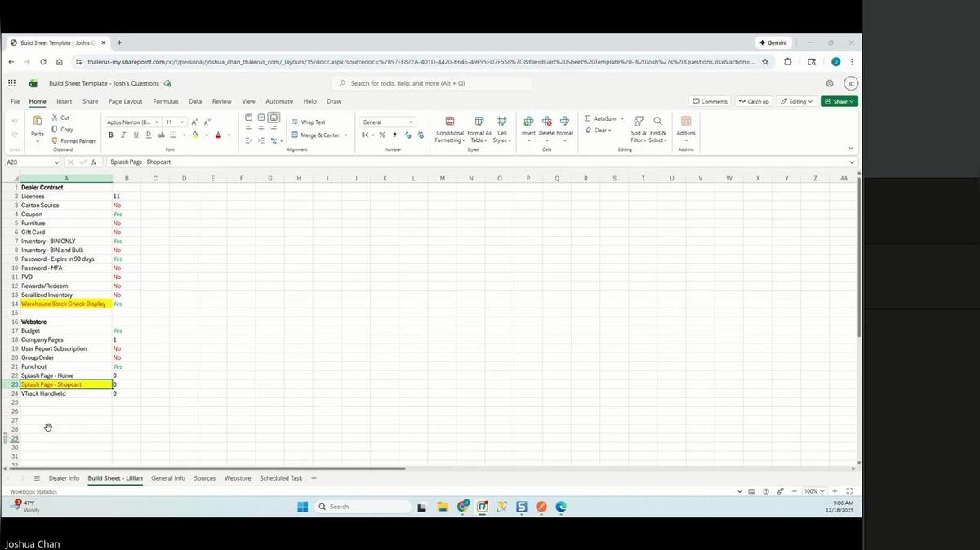Viewport: 980px width, 550px height.
Task: Expand the Aptos Narrow font name list
Action: point(154,122)
